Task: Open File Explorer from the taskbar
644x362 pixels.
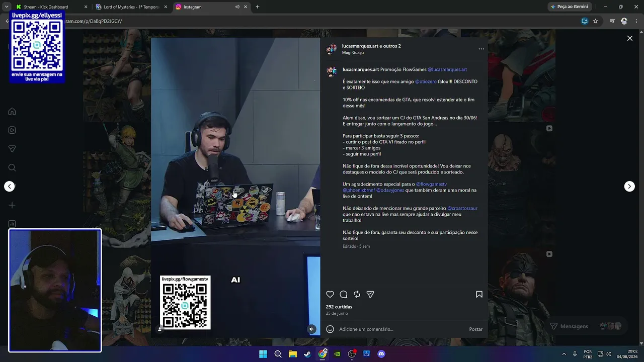Action: (293, 354)
